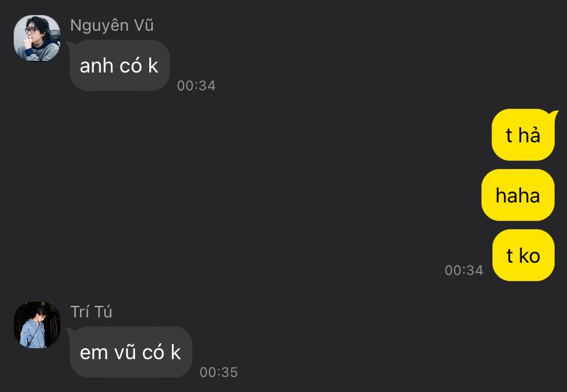The width and height of the screenshot is (567, 392).
Task: Click the sender name Trí Tú
Action: coord(91,312)
